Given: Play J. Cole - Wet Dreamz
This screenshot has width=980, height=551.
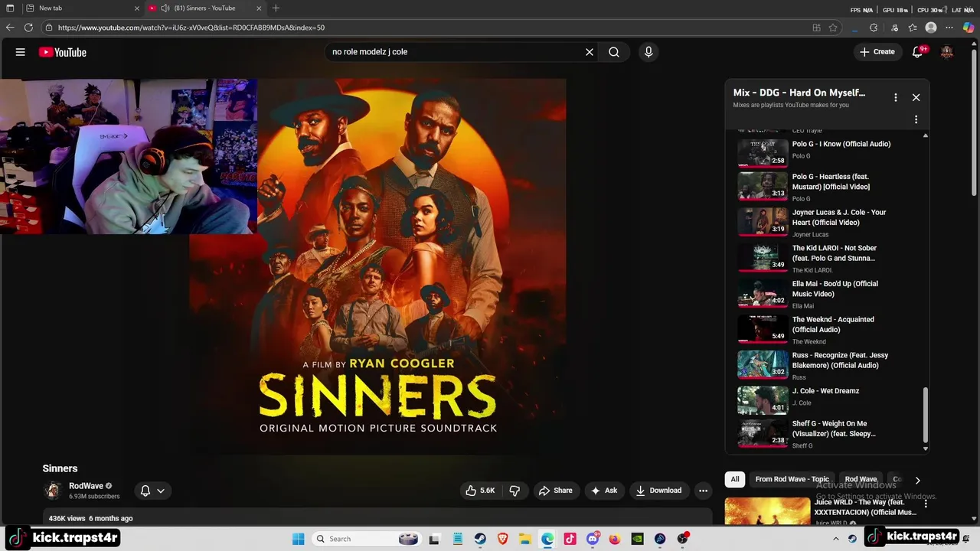Looking at the screenshot, I should click(815, 399).
